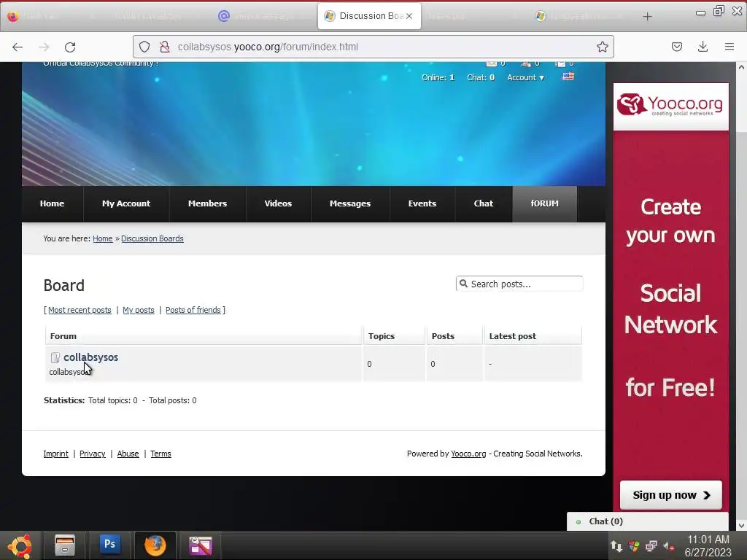747x560 pixels.
Task: Open the Chat navigation tab
Action: [484, 203]
